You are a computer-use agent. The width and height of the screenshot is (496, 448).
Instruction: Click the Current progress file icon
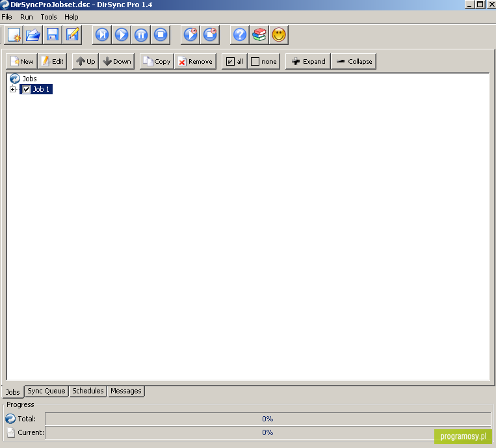point(11,432)
